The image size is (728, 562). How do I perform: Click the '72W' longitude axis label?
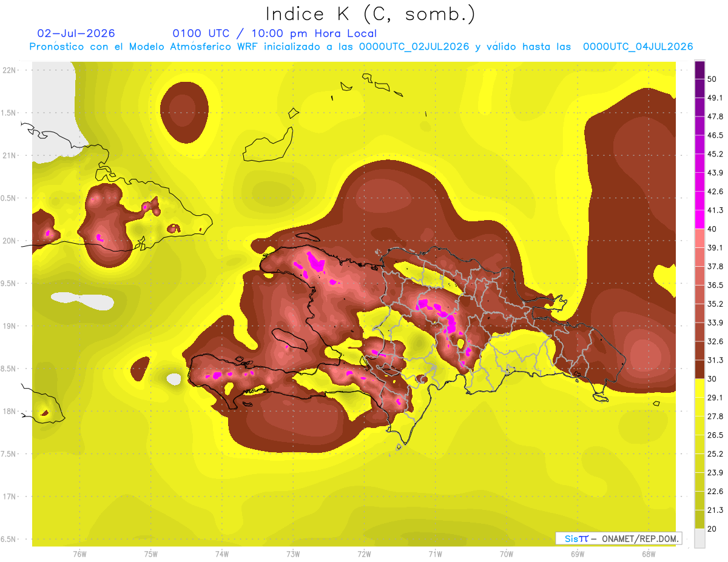[x=364, y=554]
